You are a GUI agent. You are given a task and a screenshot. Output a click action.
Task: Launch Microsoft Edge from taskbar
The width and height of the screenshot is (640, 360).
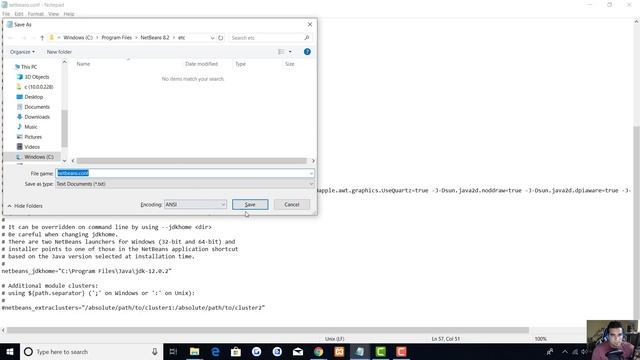pyautogui.click(x=215, y=351)
